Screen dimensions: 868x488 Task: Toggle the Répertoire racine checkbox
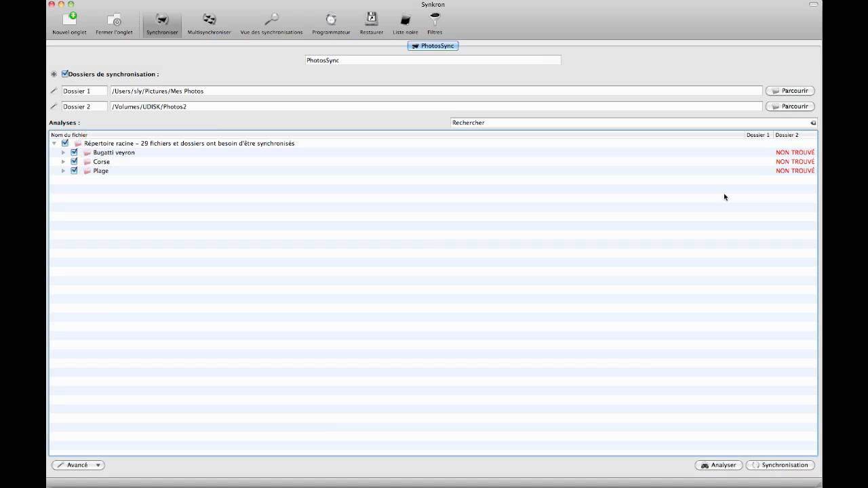(65, 143)
